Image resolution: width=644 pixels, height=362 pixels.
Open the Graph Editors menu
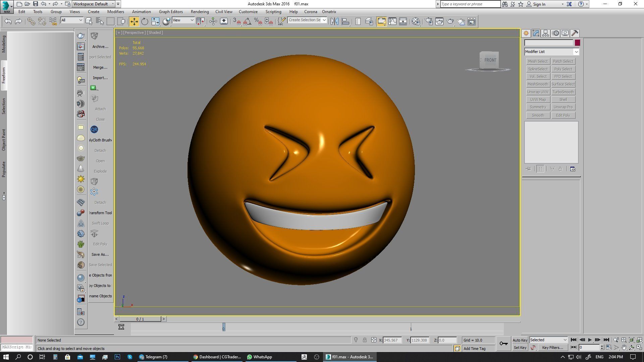click(x=171, y=12)
